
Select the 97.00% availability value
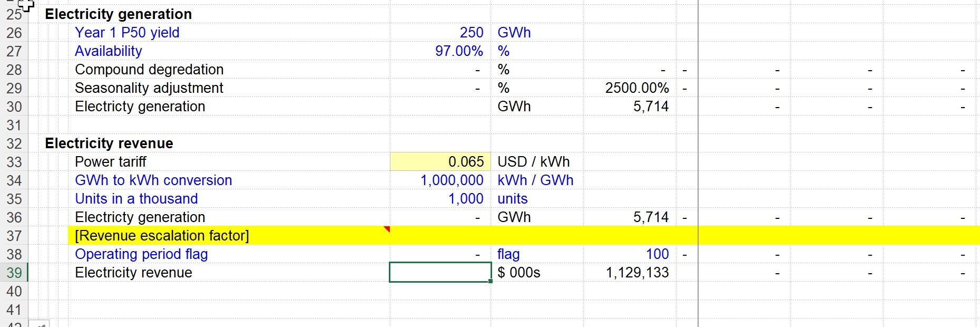(459, 51)
